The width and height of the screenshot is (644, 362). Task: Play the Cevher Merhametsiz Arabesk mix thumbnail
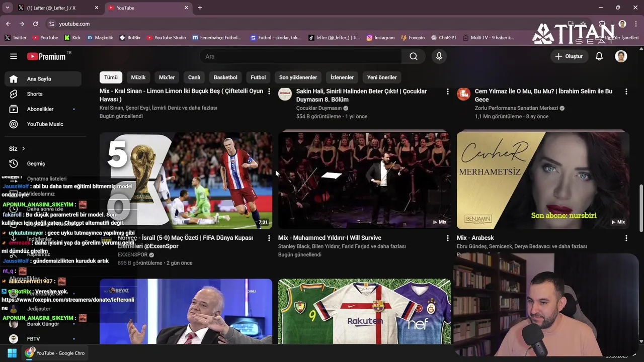(x=543, y=180)
